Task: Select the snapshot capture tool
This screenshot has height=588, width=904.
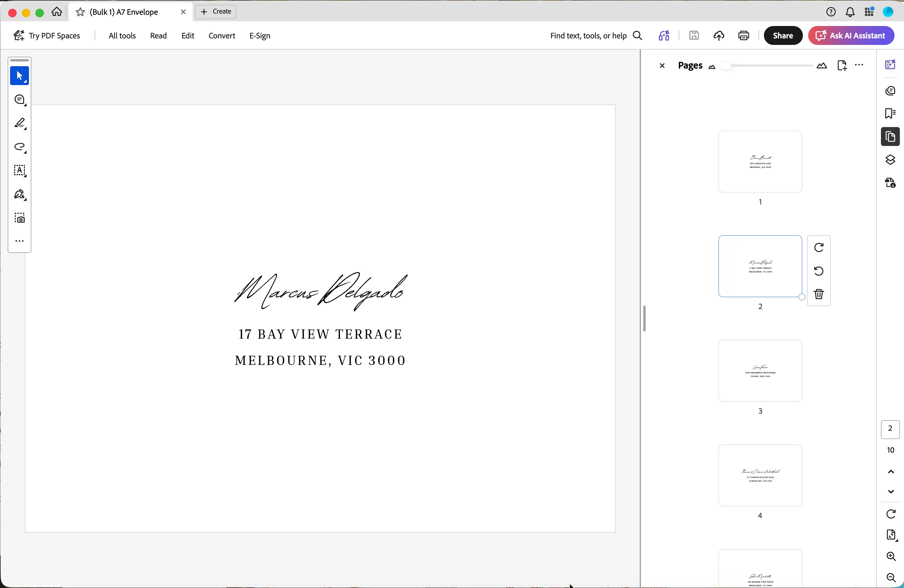Action: (20, 218)
